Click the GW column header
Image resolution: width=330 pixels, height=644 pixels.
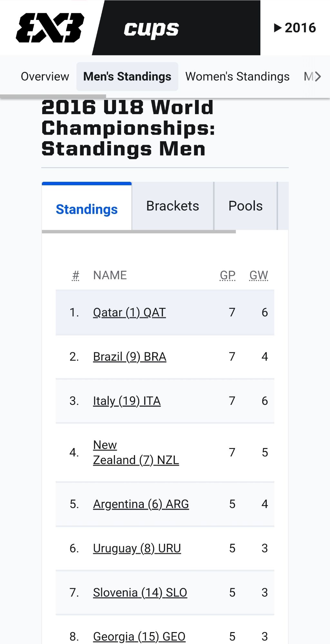tap(258, 275)
